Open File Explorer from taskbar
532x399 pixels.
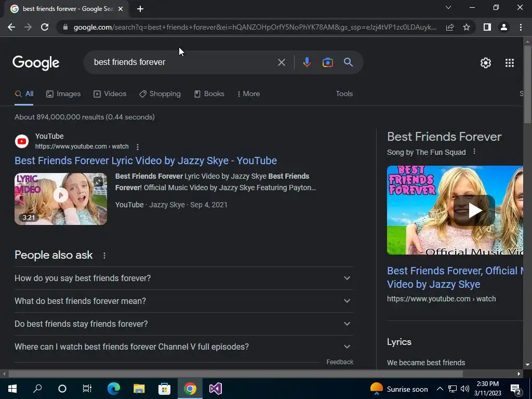[x=139, y=389]
